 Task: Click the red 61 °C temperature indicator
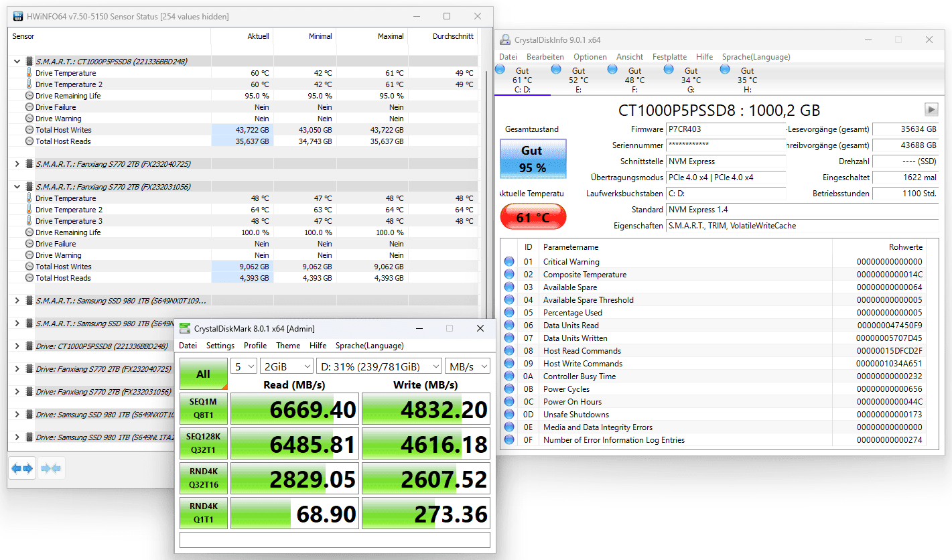(533, 218)
